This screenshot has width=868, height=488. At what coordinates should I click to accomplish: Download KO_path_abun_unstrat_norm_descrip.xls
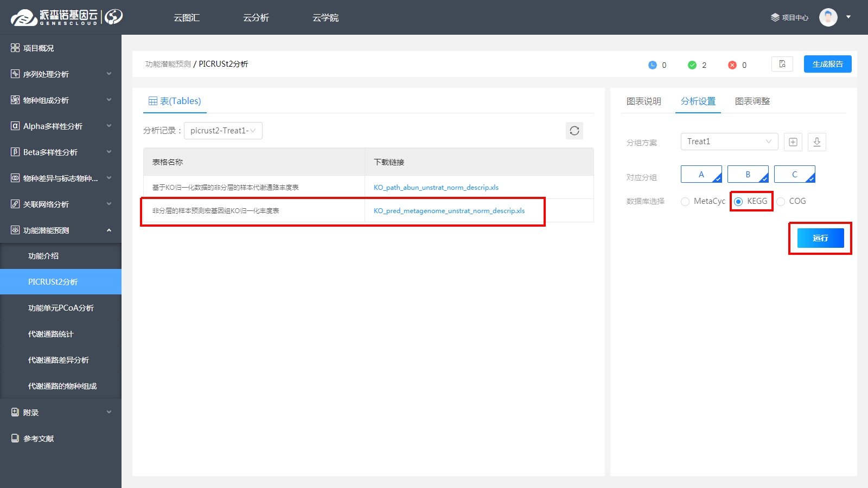pos(436,188)
